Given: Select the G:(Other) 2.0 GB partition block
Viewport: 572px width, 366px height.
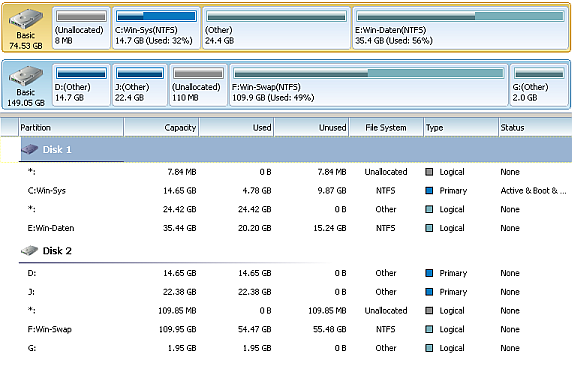Looking at the screenshot, I should point(539,85).
